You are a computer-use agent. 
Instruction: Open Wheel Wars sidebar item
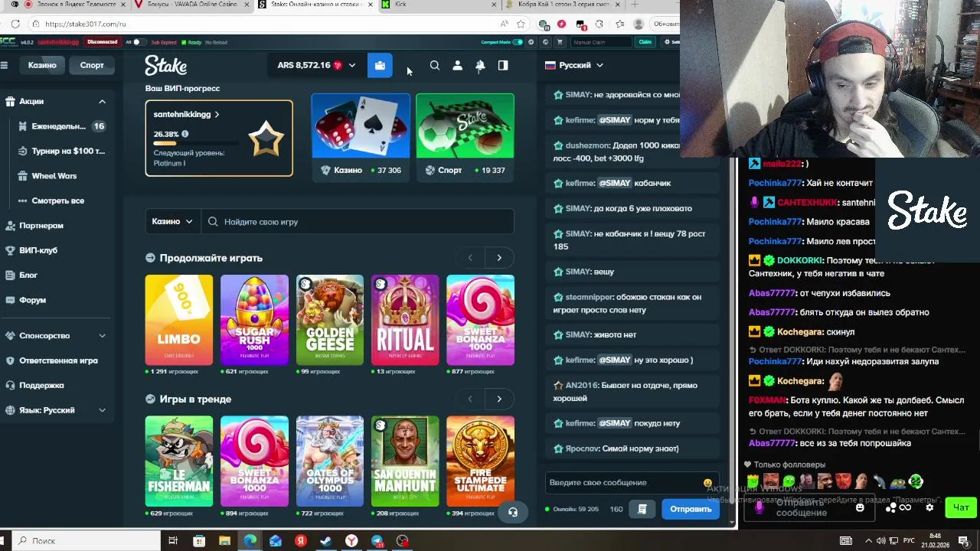(54, 176)
